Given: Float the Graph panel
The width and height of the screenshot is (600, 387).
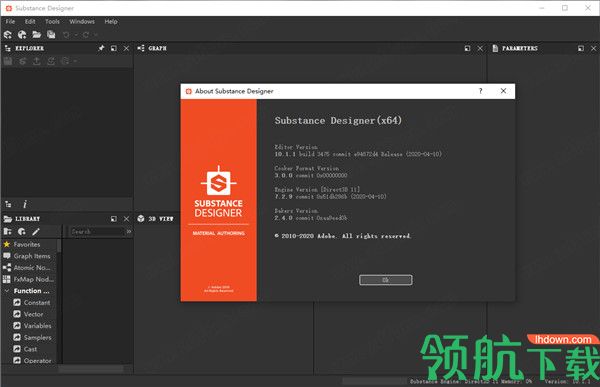Looking at the screenshot, I should [467, 48].
